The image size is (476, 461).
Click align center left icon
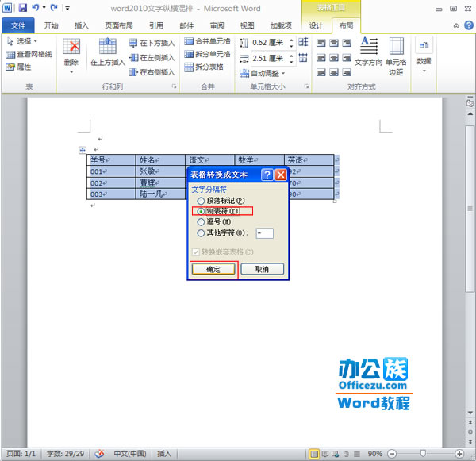pyautogui.click(x=321, y=57)
